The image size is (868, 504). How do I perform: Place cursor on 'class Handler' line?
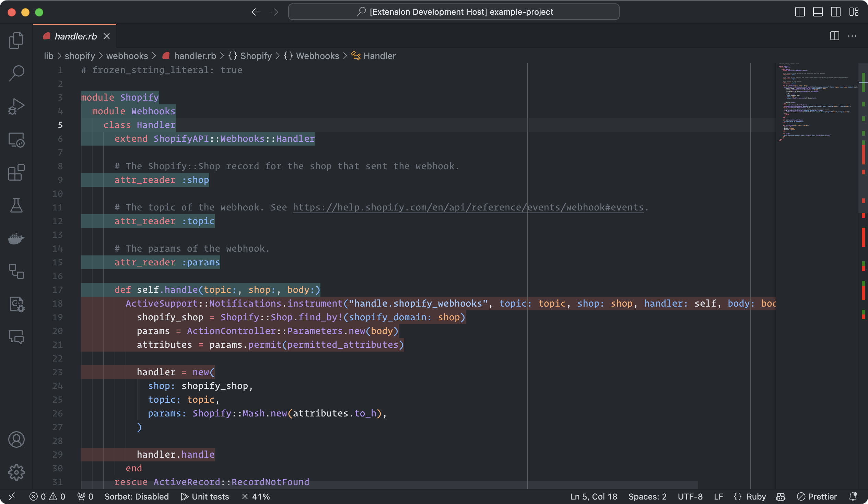point(139,125)
